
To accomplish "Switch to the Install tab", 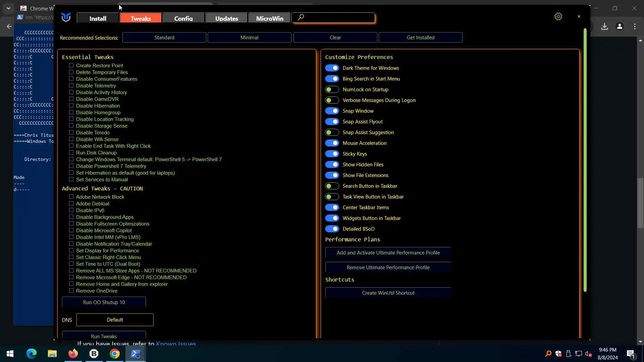I will coord(98,18).
